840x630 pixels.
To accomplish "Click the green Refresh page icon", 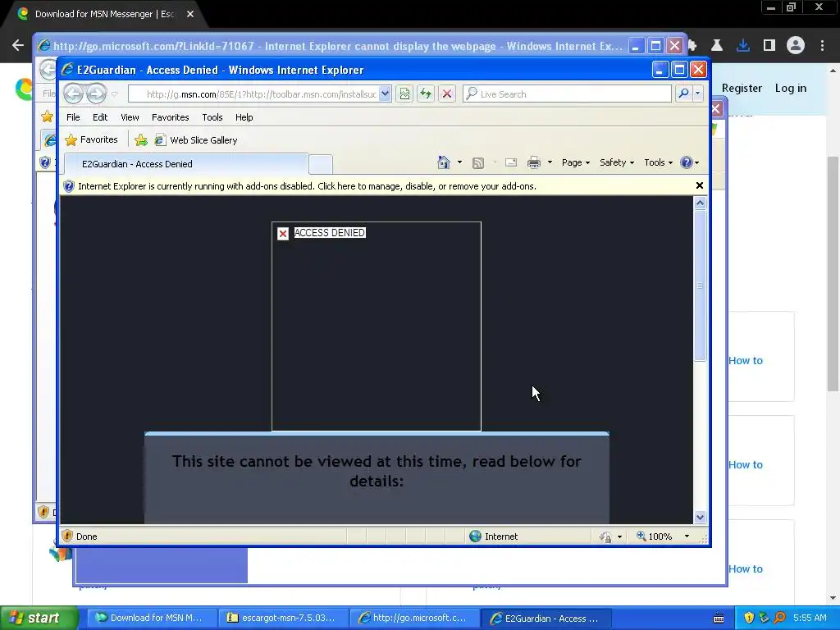I will (426, 94).
